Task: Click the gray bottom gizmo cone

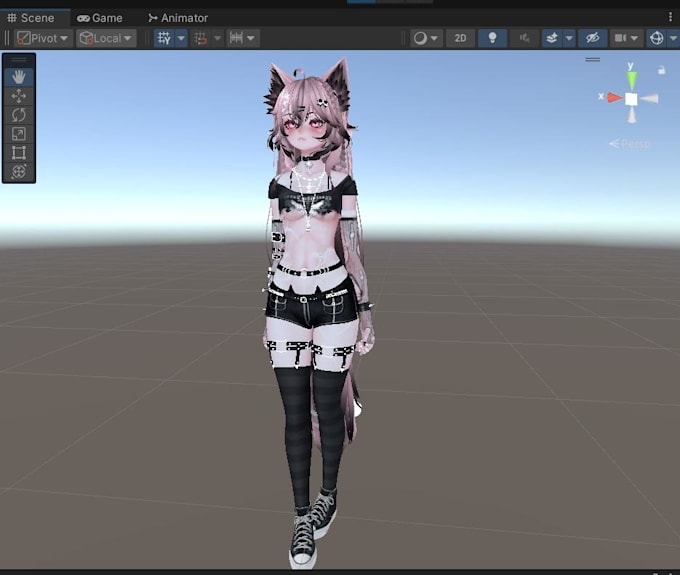Action: 632,115
